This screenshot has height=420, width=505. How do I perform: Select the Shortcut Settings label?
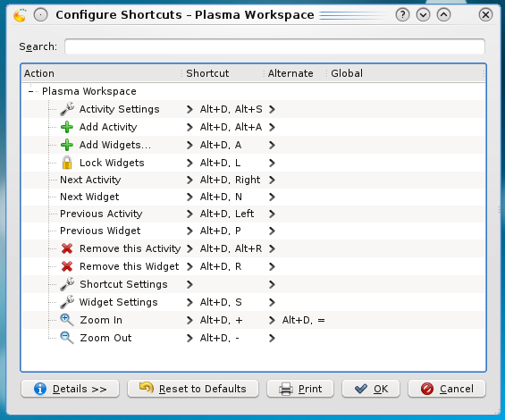coord(123,284)
